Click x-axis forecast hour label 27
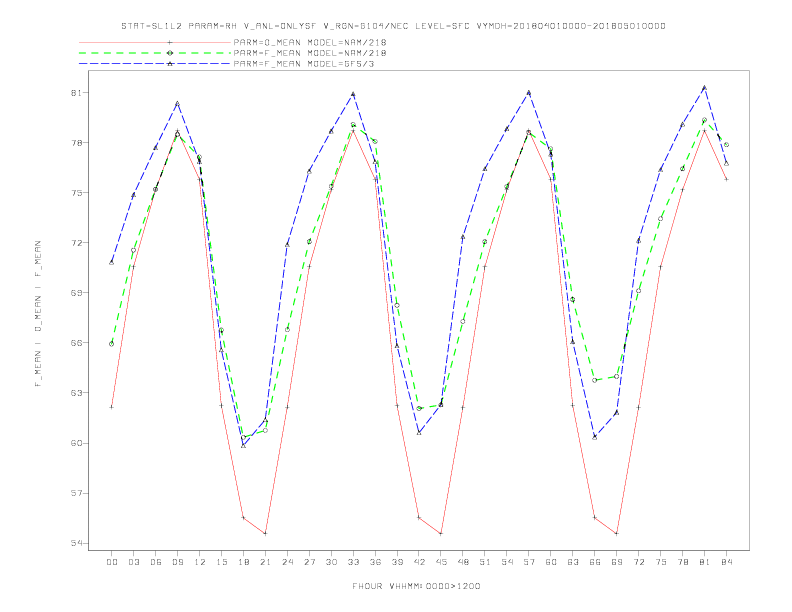This screenshot has width=792, height=612. coord(309,562)
